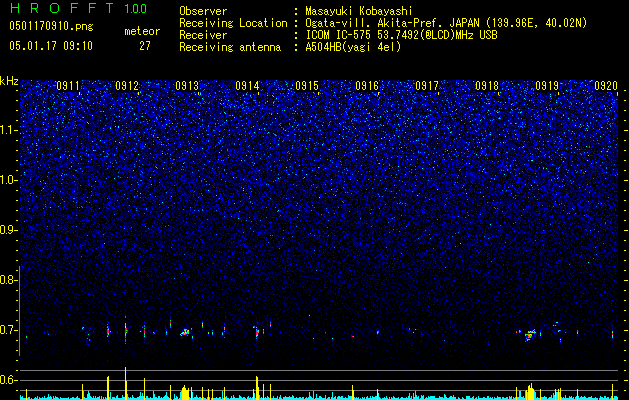Click the 0919 time marker
The height and width of the screenshot is (400, 629).
[547, 86]
